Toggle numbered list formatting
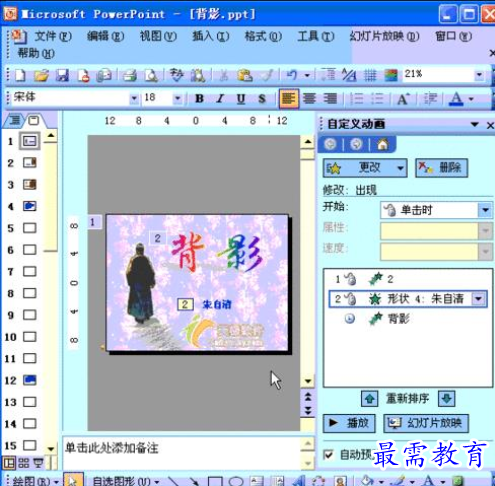The width and height of the screenshot is (495, 486). click(357, 99)
